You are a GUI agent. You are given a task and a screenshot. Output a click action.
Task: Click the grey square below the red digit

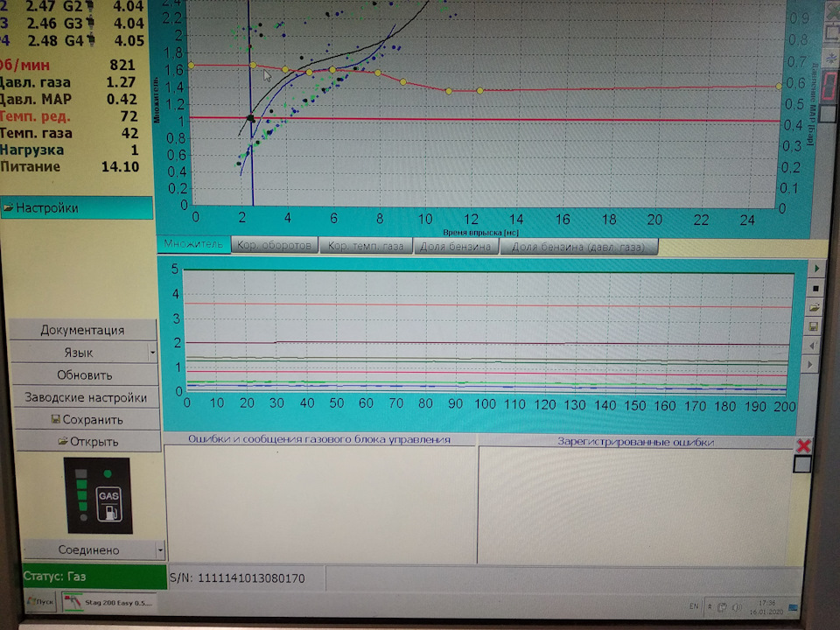click(829, 113)
